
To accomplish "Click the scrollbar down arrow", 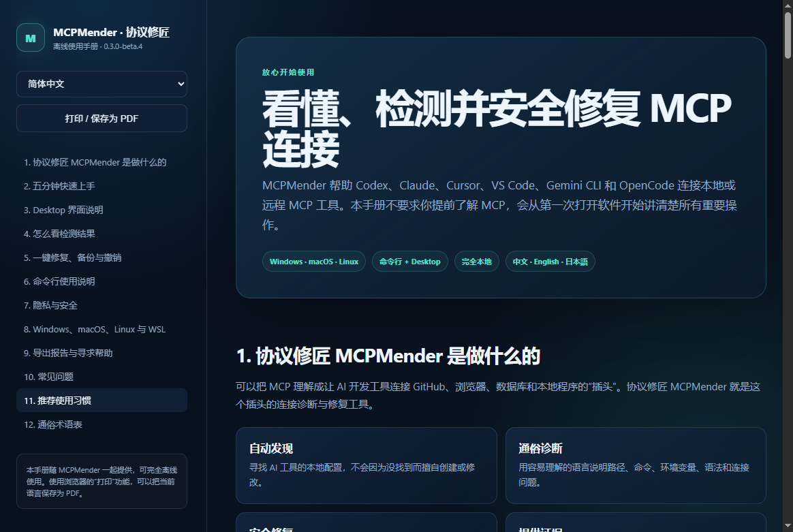I will 788,527.
